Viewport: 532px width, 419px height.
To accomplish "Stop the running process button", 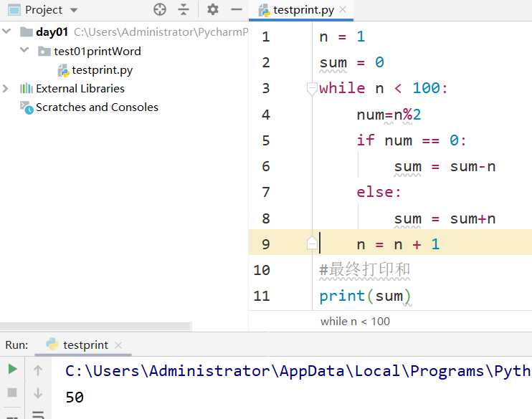I will [12, 392].
